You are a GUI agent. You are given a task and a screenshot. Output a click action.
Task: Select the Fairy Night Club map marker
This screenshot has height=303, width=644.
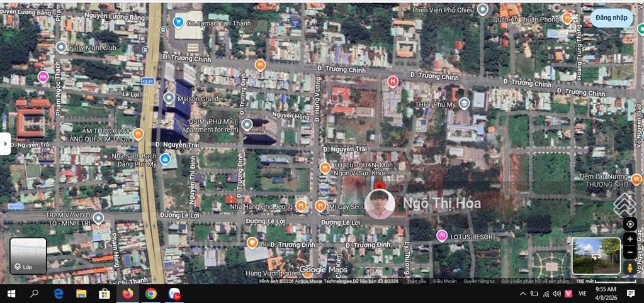coord(61,47)
